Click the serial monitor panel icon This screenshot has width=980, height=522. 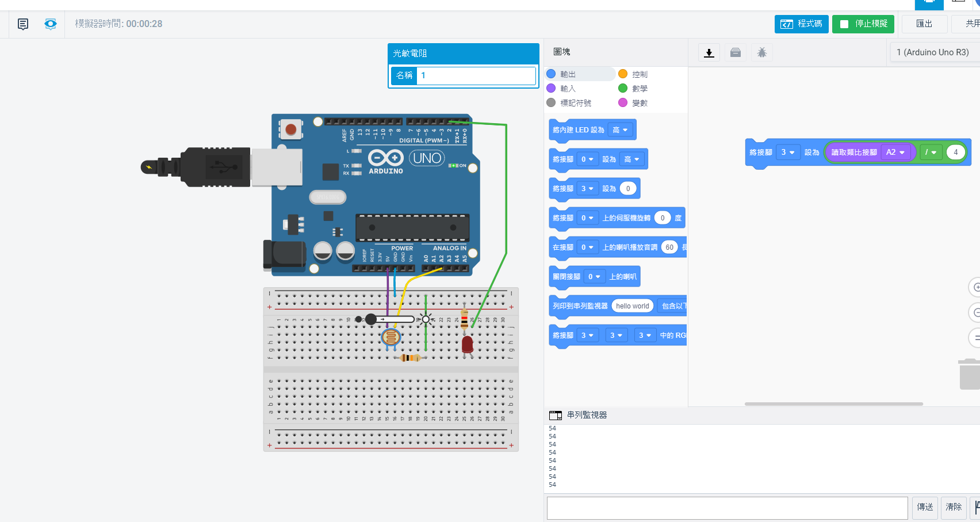point(555,415)
